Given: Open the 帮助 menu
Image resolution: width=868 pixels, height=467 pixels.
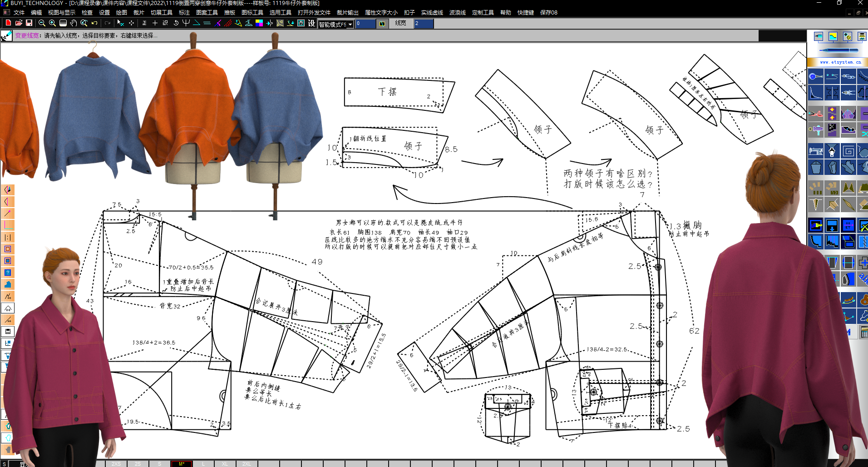Looking at the screenshot, I should click(x=506, y=13).
